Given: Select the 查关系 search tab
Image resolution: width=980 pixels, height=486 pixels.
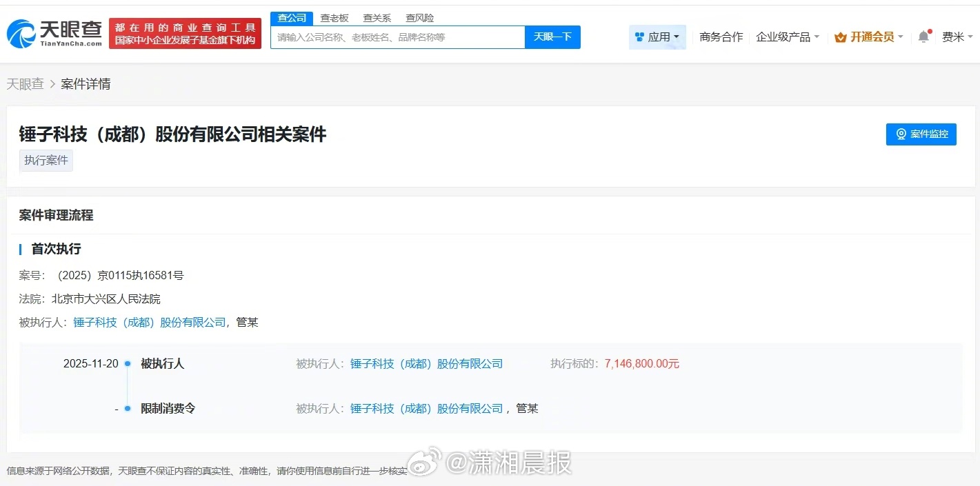Looking at the screenshot, I should (x=377, y=18).
